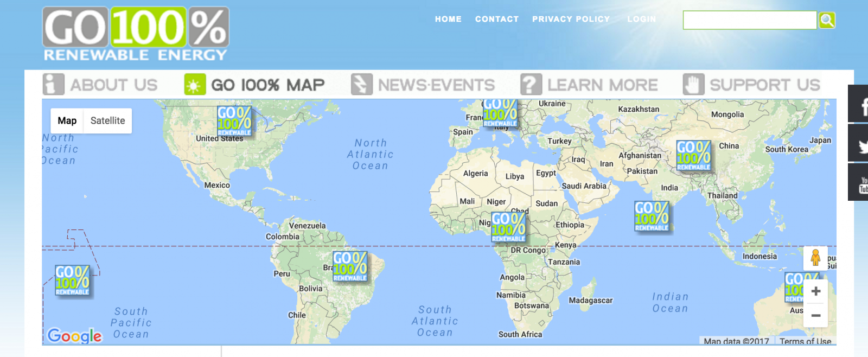Click the South Africa map label
The image size is (868, 357).
pyautogui.click(x=520, y=334)
